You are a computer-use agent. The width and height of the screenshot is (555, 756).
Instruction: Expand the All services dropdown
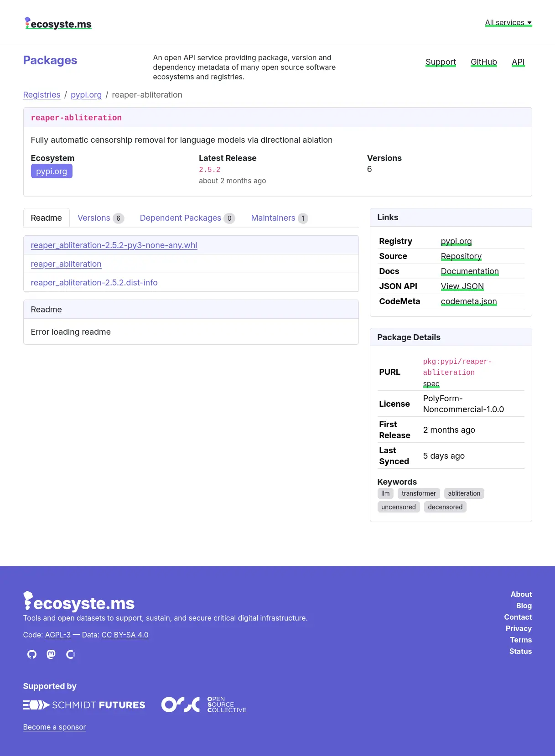508,22
